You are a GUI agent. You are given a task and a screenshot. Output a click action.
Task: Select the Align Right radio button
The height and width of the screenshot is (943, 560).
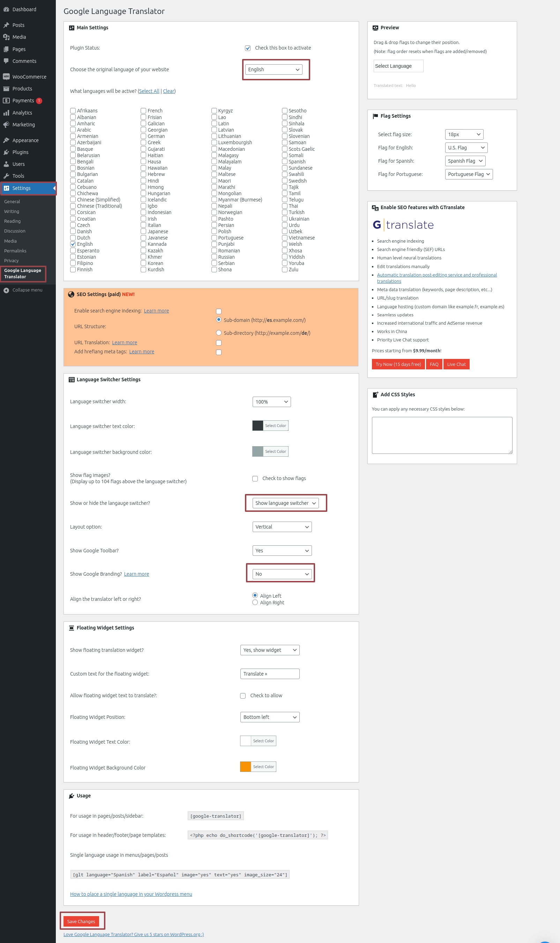point(255,603)
